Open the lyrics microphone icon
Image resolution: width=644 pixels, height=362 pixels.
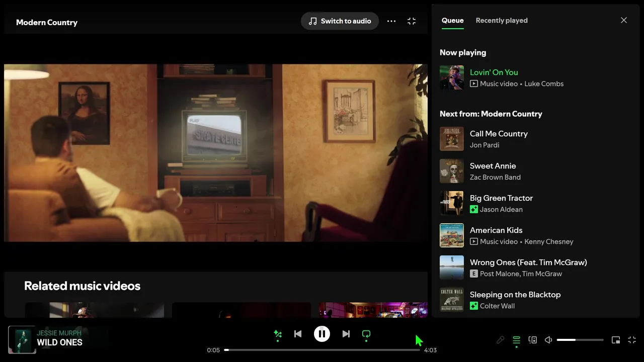tap(500, 340)
